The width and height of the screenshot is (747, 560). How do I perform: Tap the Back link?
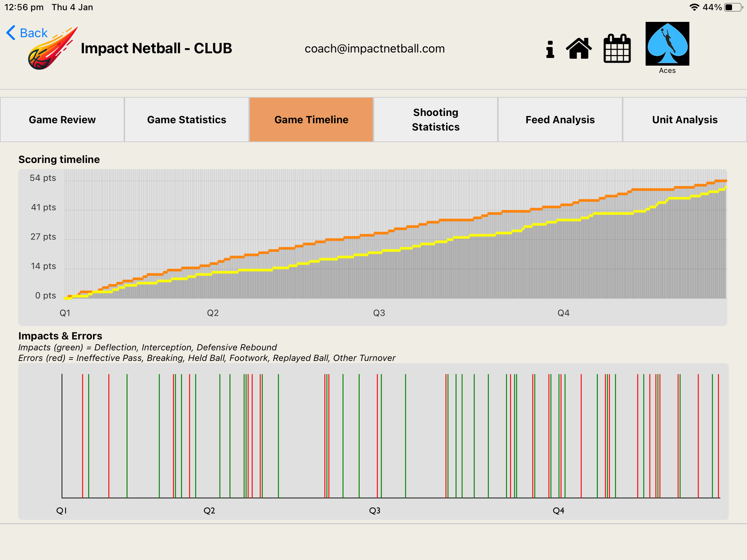(34, 32)
